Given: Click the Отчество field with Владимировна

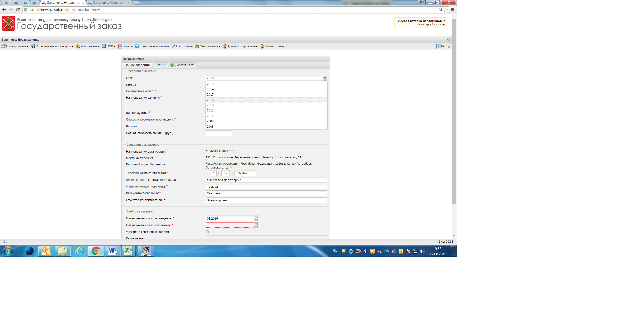Looking at the screenshot, I should (x=266, y=200).
